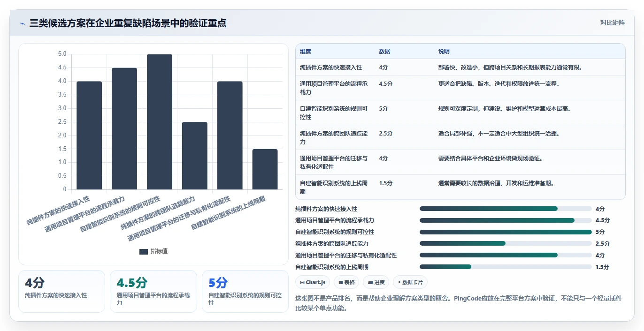Click the footnote paragraph mentioning PingCode

(459, 303)
